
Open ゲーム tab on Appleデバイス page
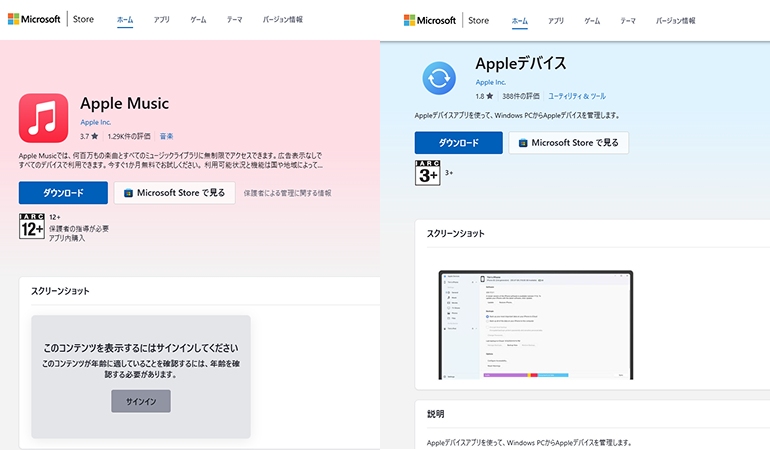592,21
